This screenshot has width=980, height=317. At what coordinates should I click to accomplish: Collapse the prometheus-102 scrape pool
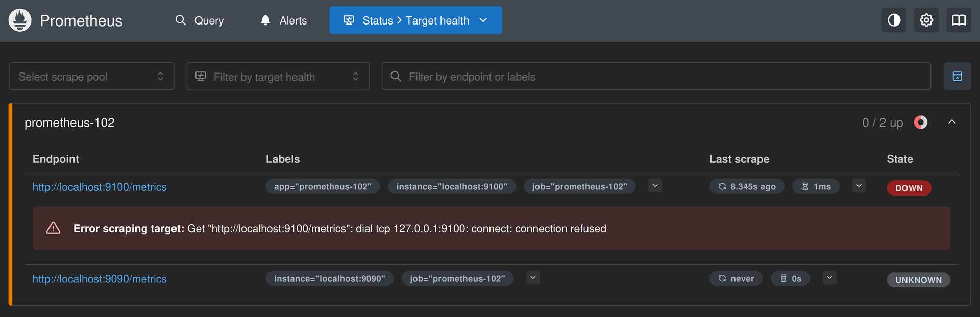coord(951,123)
